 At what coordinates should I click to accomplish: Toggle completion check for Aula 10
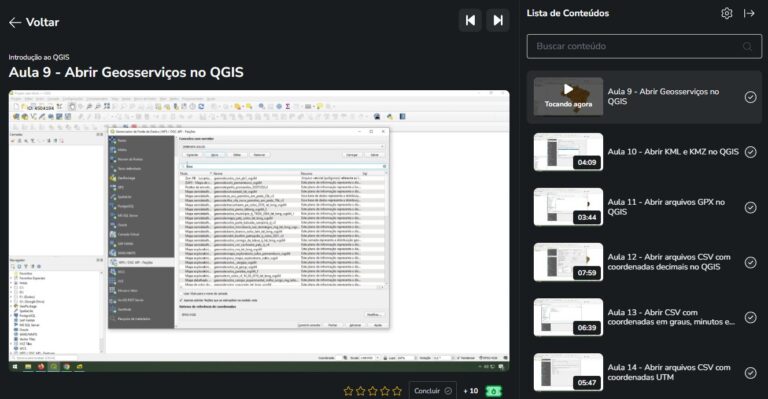[x=750, y=152]
